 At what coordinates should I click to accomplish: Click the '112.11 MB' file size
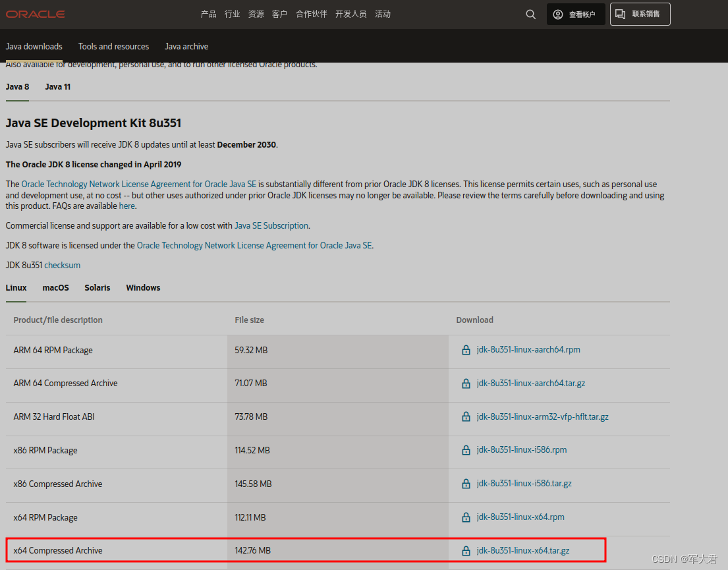(250, 517)
